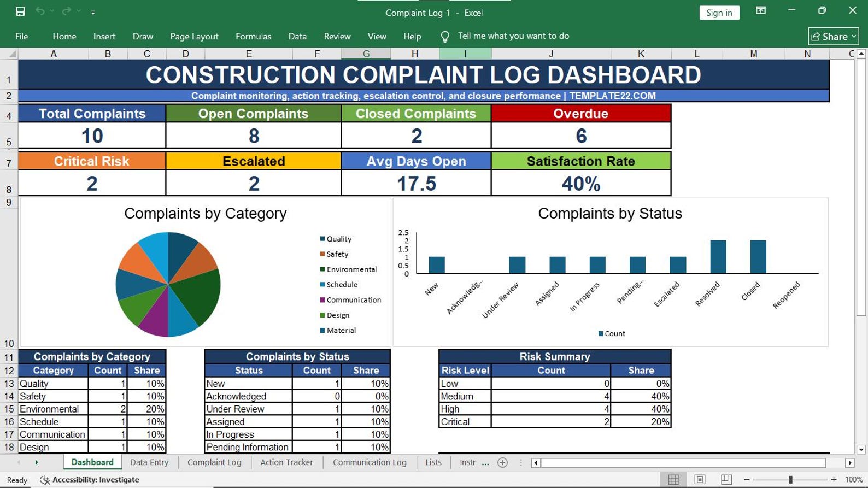Click Quality legend color swatch
The height and width of the screenshot is (488, 868).
322,239
